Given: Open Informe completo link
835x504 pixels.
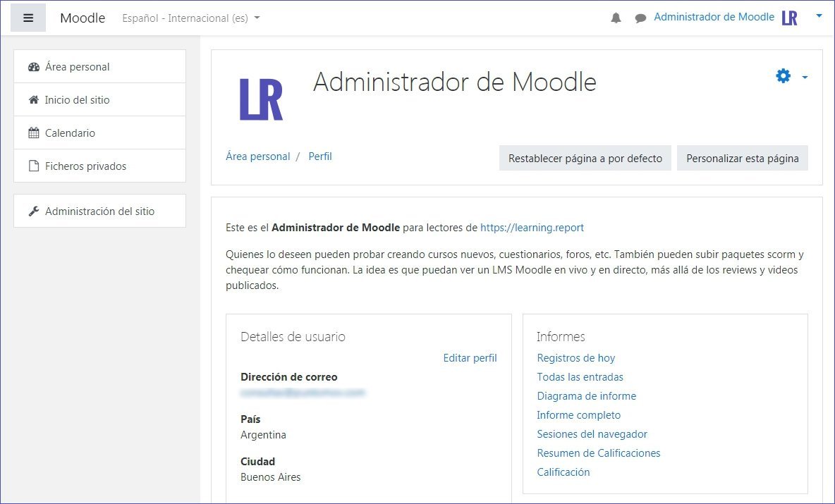Looking at the screenshot, I should (578, 415).
